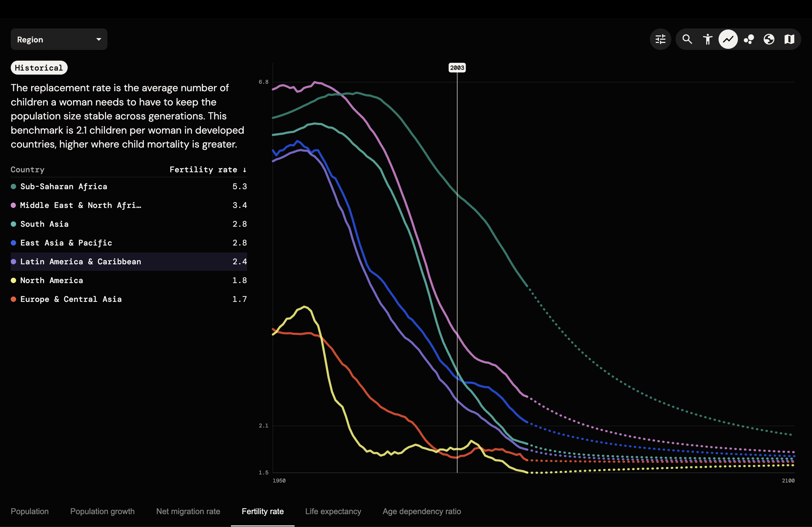Select Latin America & Caribbean row
Image resolution: width=812 pixels, height=527 pixels.
pos(129,261)
